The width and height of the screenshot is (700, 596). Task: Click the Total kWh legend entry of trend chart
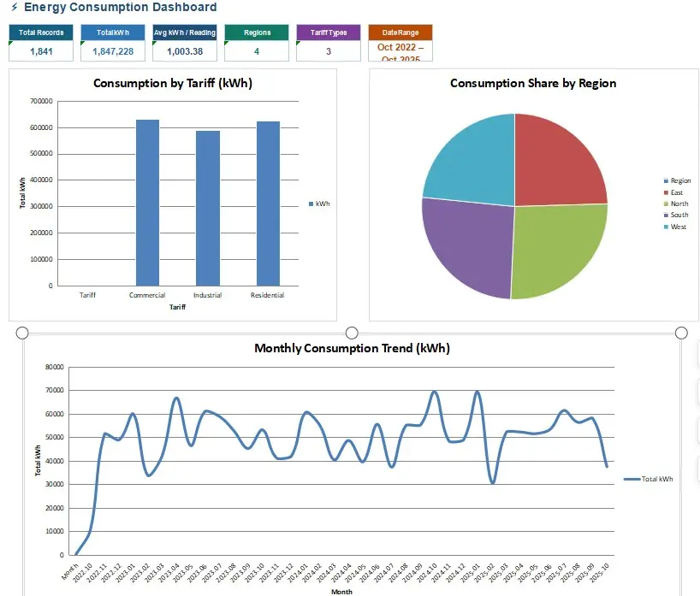tap(648, 479)
